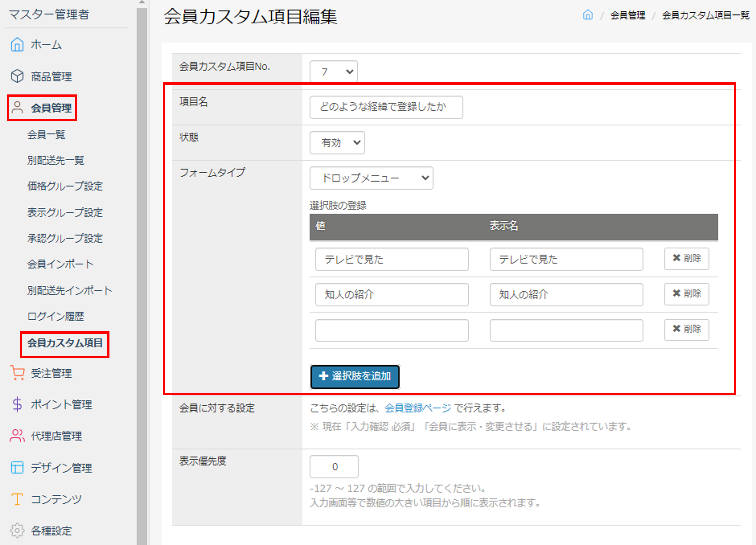
Task: Open 商品管理 via its box icon
Action: tap(17, 76)
